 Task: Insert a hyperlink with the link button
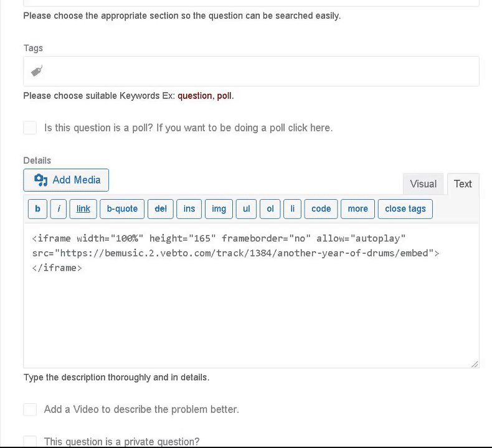(83, 209)
